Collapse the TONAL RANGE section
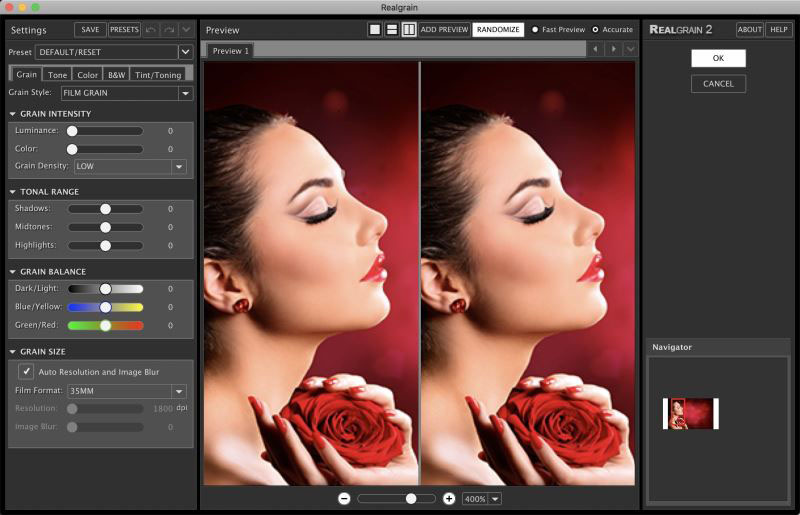 [x=13, y=192]
